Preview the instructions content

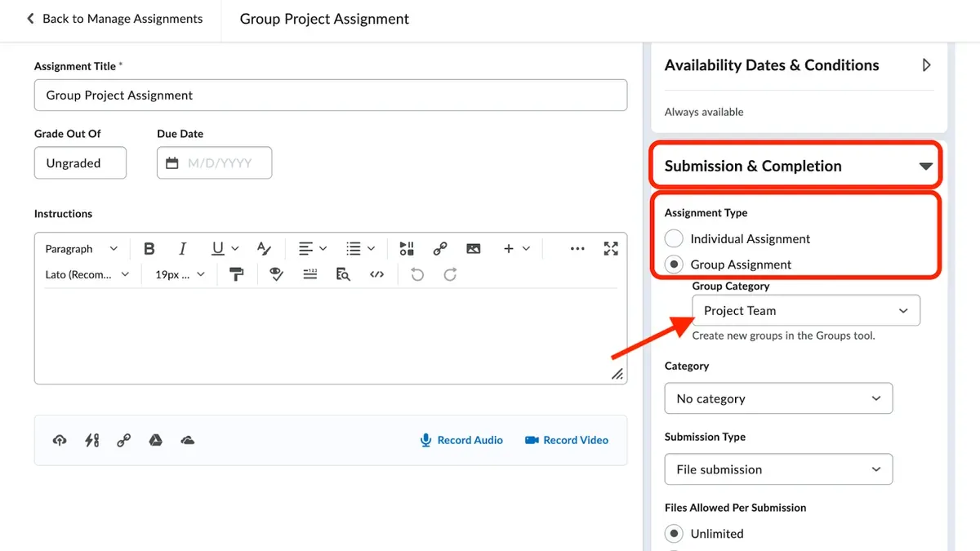coord(343,275)
